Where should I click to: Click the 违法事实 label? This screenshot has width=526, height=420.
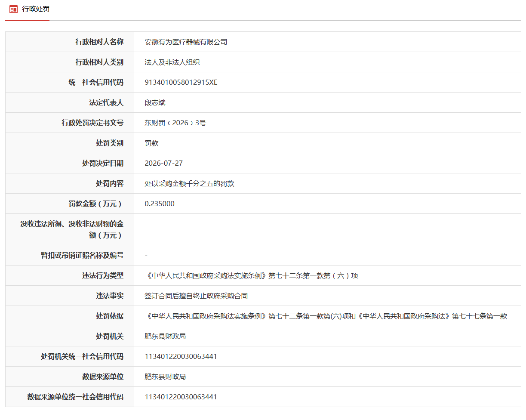pos(110,296)
